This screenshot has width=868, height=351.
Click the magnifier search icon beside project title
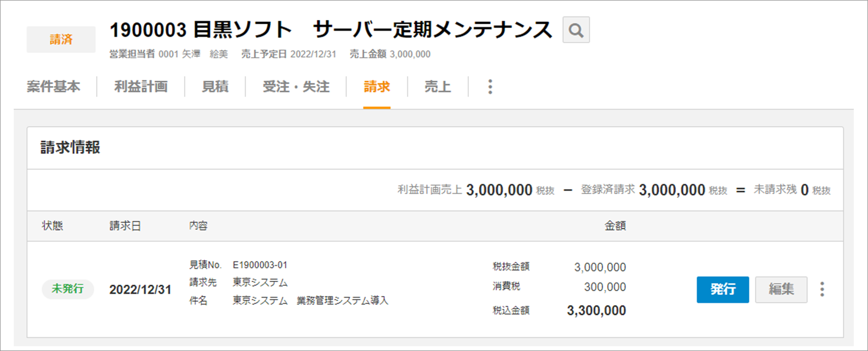pyautogui.click(x=576, y=30)
